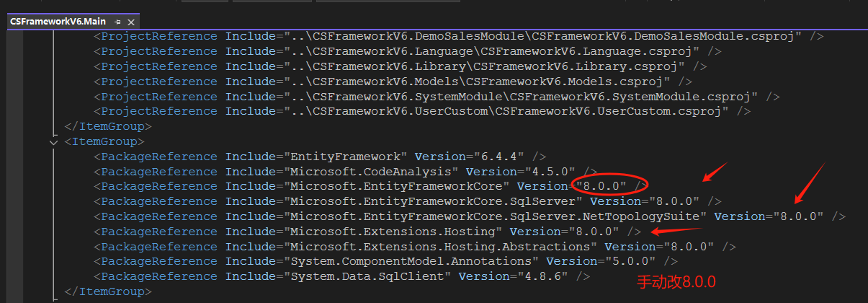Click the Microsoft.EntityFrameworkCore version "8.0.0" value
The width and height of the screenshot is (868, 303).
pyautogui.click(x=602, y=186)
